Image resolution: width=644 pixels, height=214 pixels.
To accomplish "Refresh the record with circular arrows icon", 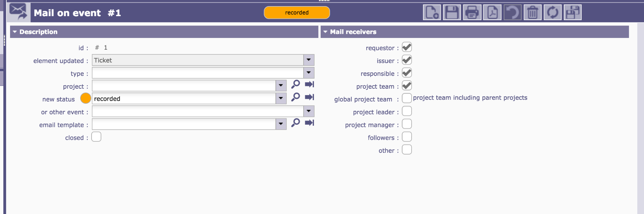I will pos(552,13).
